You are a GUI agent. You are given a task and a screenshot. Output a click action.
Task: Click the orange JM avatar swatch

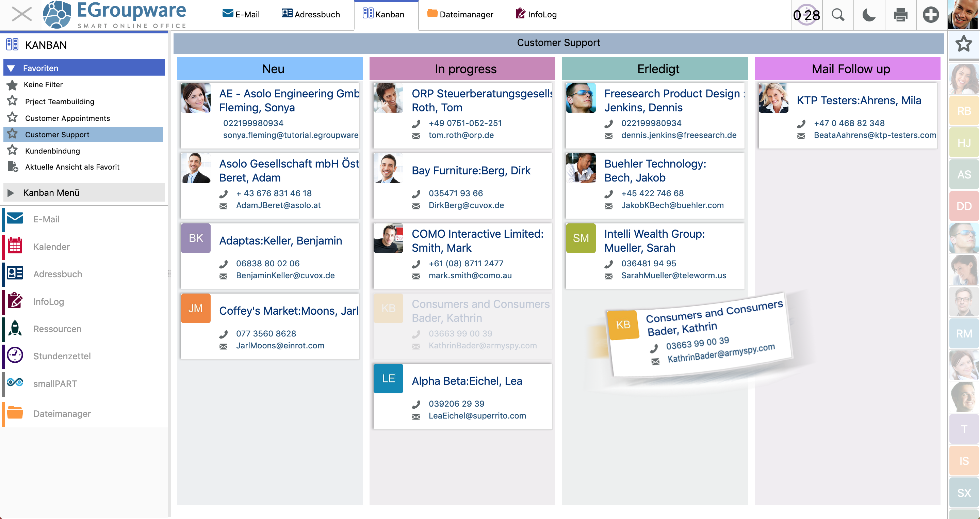(196, 308)
